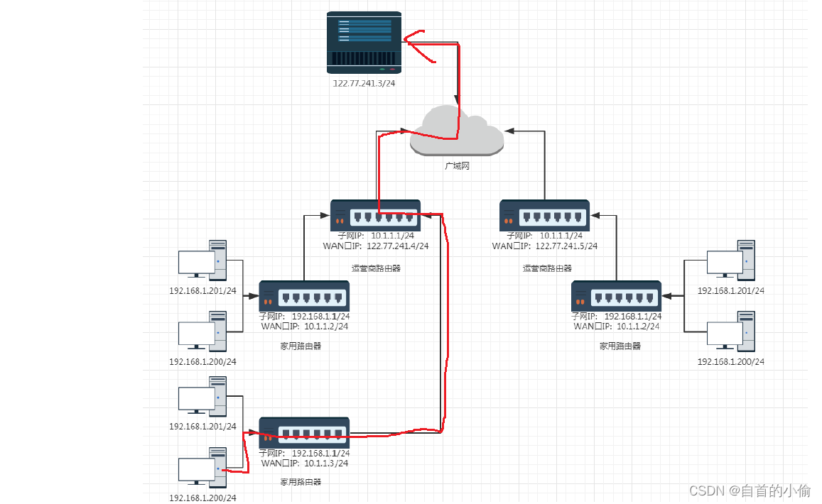This screenshot has height=504, width=822.
Task: Click the gray WAN cloud shape
Action: click(457, 131)
